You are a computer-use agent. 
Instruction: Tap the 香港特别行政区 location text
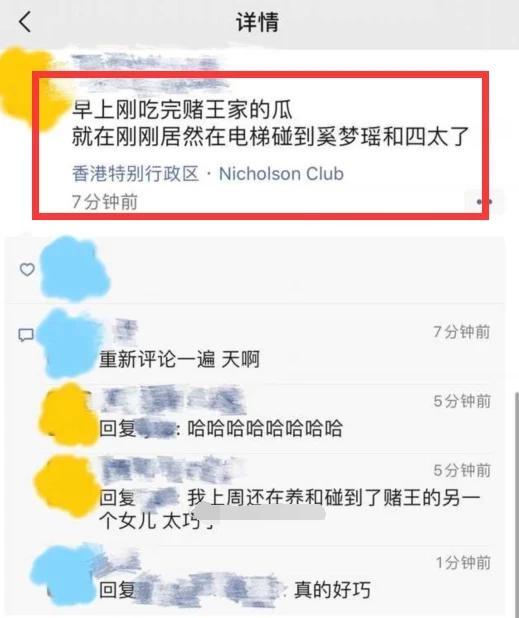point(135,173)
